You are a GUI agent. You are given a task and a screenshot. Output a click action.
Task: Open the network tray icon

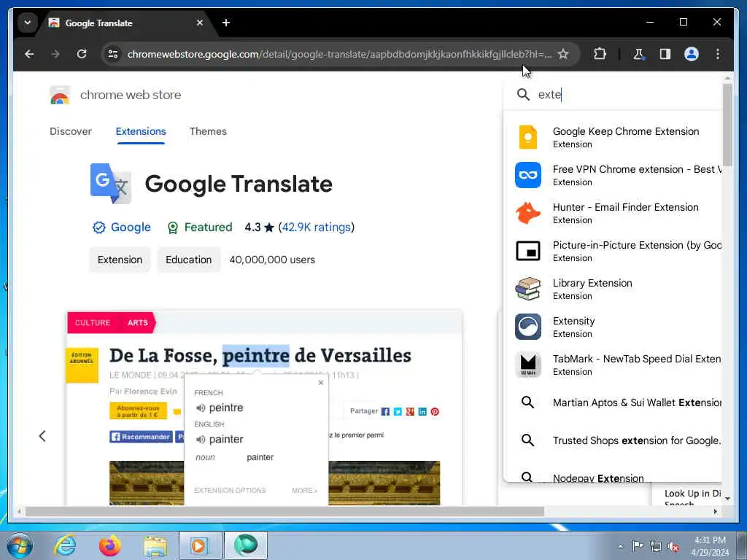(656, 546)
